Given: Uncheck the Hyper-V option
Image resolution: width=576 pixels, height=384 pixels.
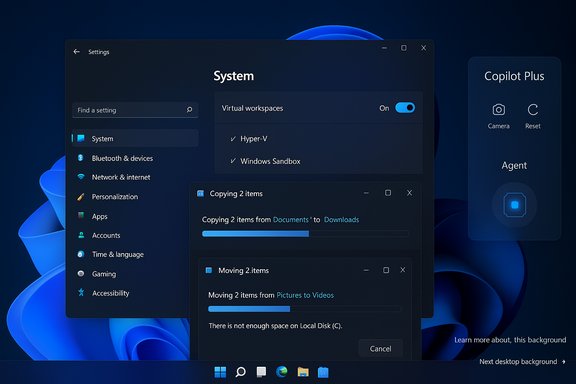Looking at the screenshot, I should coord(233,139).
